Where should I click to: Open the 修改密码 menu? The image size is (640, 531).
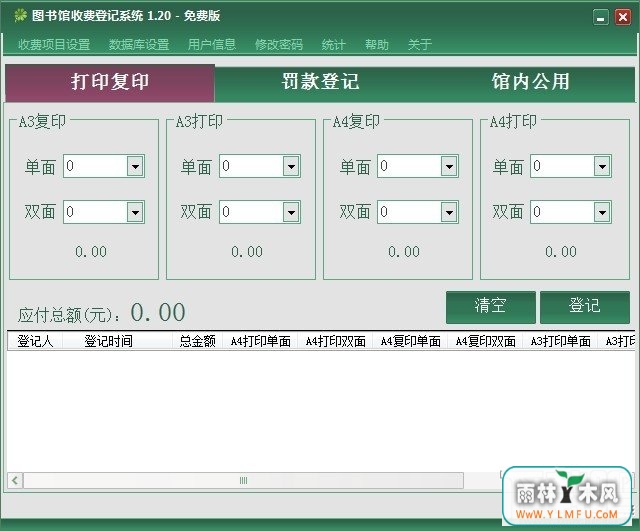coord(279,44)
